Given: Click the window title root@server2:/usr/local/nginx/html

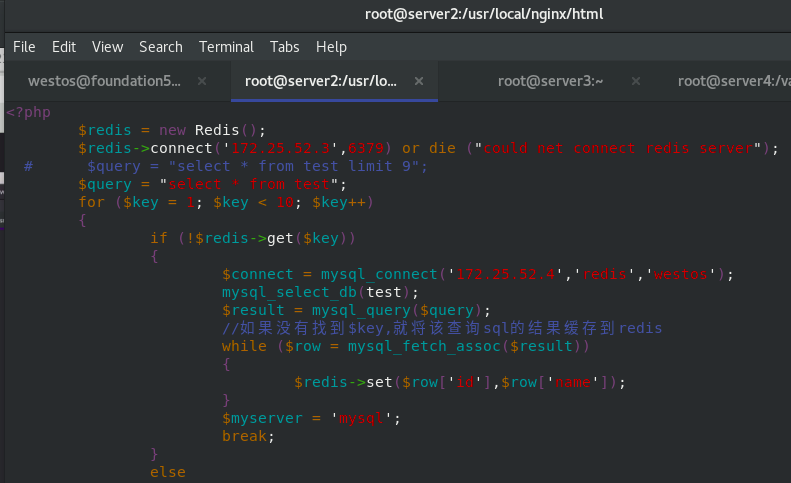Looking at the screenshot, I should click(x=484, y=14).
